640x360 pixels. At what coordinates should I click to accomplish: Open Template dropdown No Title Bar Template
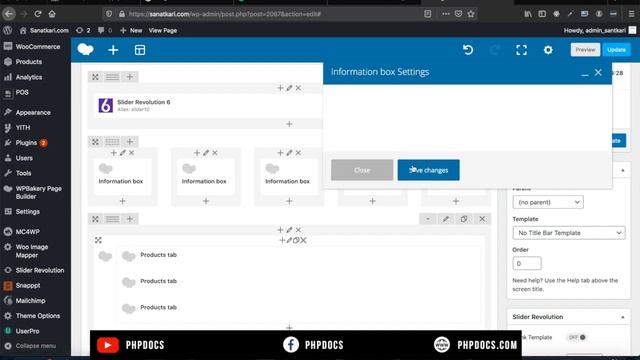(x=569, y=233)
